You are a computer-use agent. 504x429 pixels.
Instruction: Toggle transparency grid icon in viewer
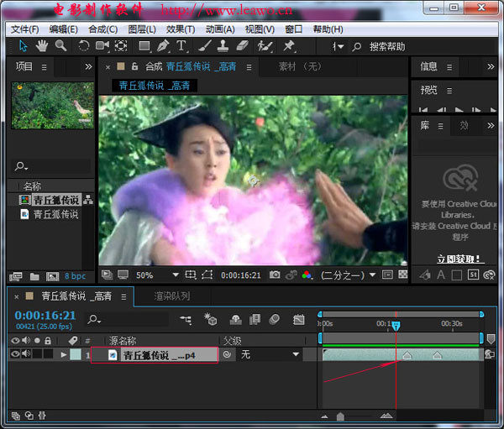[402, 275]
